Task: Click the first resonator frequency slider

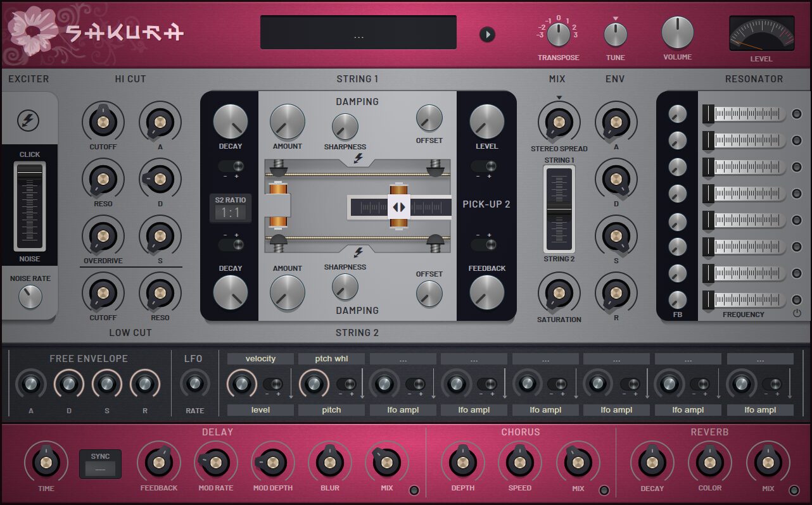Action: click(744, 114)
